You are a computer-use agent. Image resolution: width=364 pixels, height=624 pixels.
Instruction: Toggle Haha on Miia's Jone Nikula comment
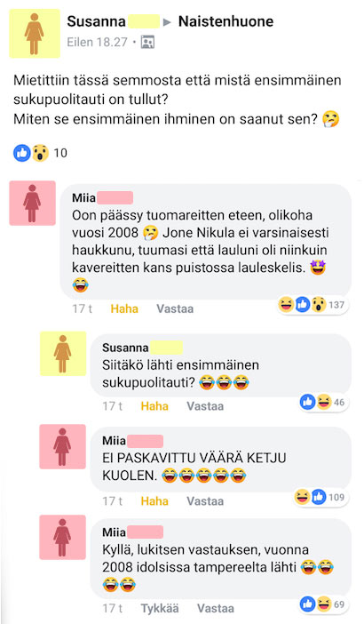(124, 308)
